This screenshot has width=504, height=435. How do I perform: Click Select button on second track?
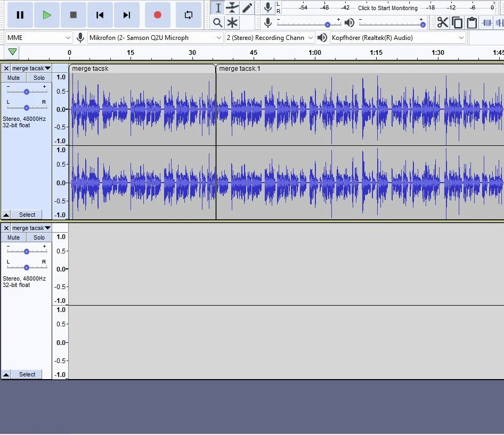tap(27, 374)
